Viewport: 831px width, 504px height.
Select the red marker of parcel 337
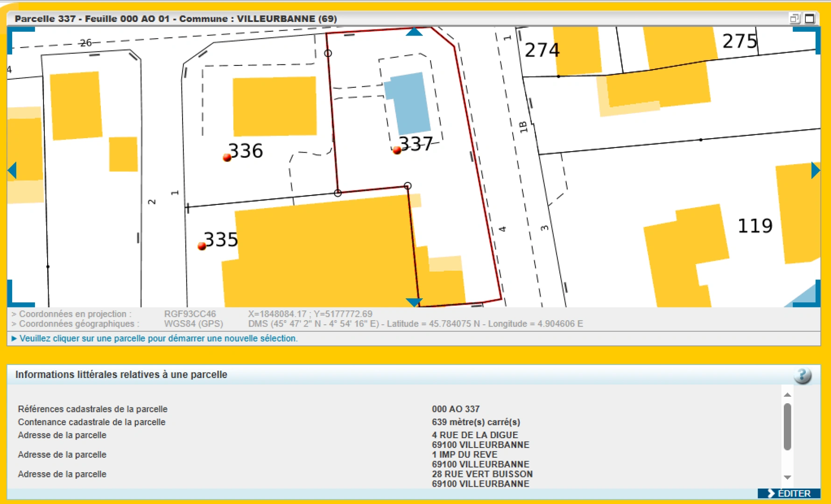397,150
